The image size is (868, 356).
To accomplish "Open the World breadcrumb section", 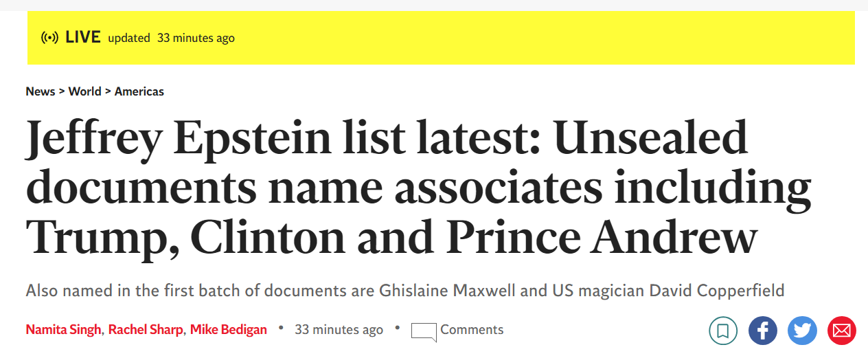I will click(84, 91).
